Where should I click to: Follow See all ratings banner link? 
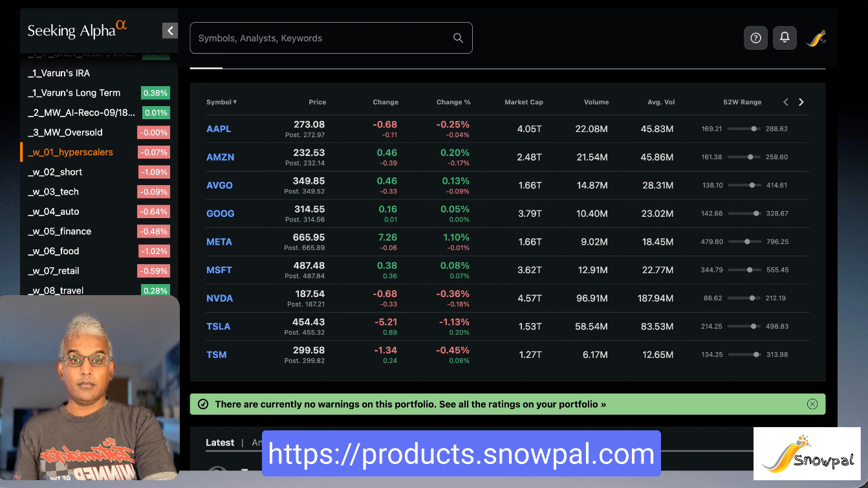[523, 404]
